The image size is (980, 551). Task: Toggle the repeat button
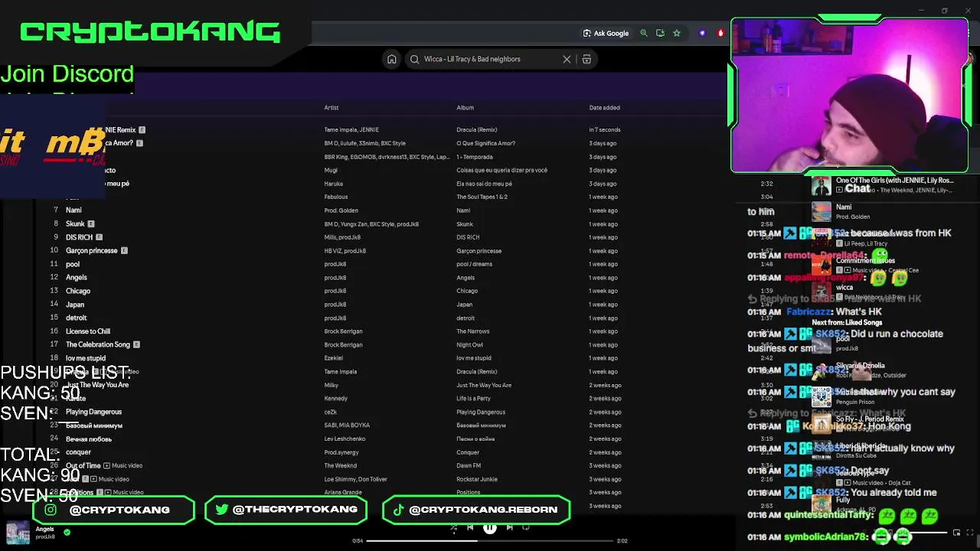pos(526,527)
